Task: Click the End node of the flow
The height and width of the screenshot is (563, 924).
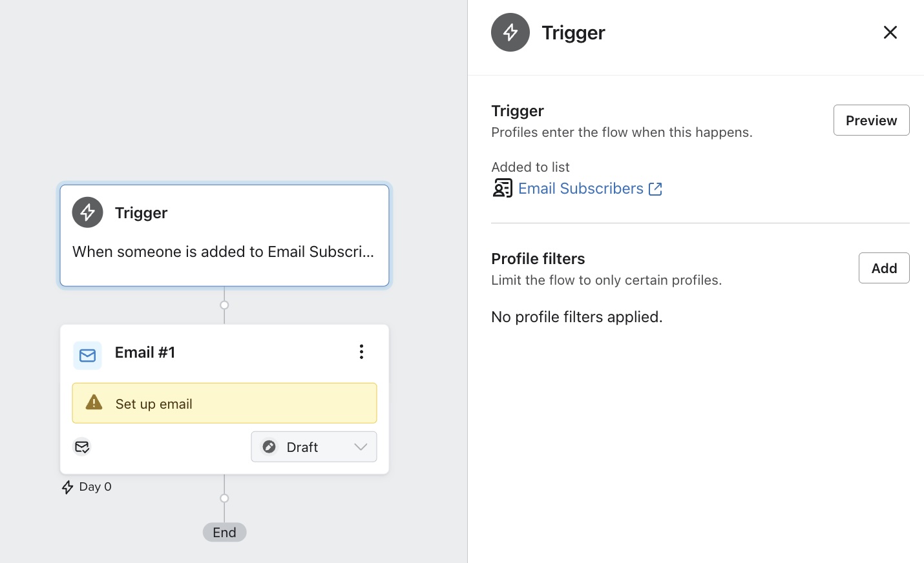Action: 224,532
